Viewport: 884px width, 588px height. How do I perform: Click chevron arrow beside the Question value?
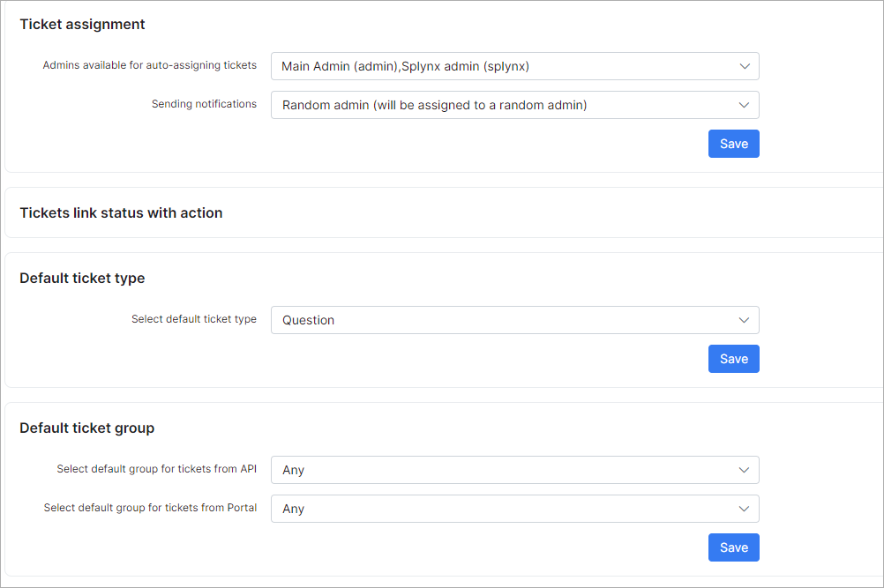pos(744,320)
